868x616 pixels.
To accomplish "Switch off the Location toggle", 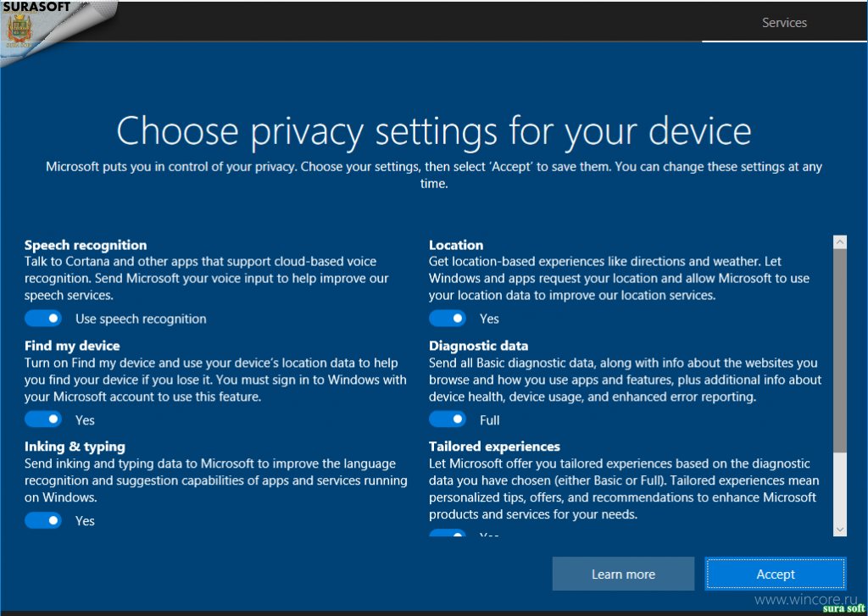I will [448, 319].
